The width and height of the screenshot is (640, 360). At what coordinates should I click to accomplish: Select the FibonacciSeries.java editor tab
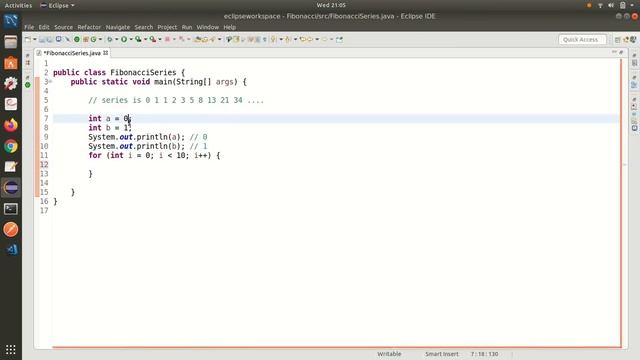[72, 53]
